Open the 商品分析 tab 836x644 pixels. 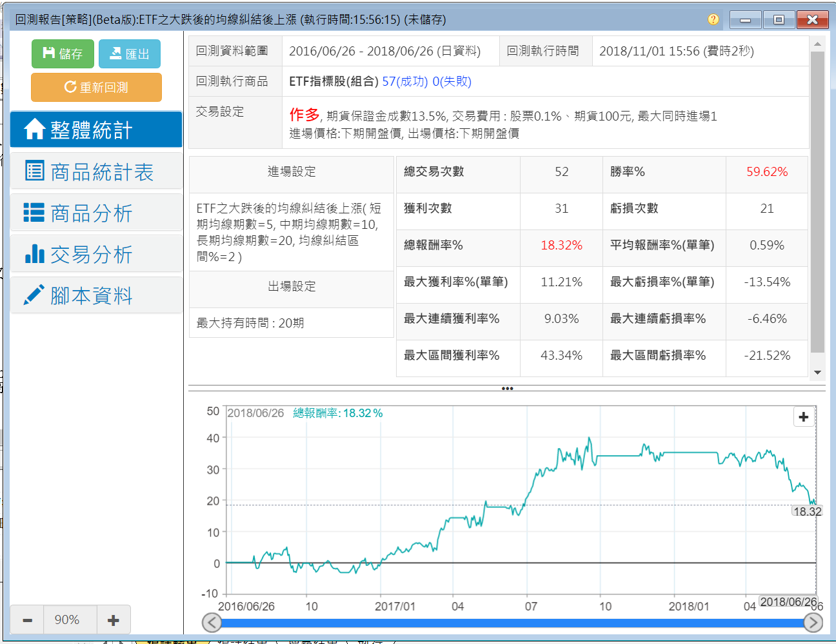point(96,213)
